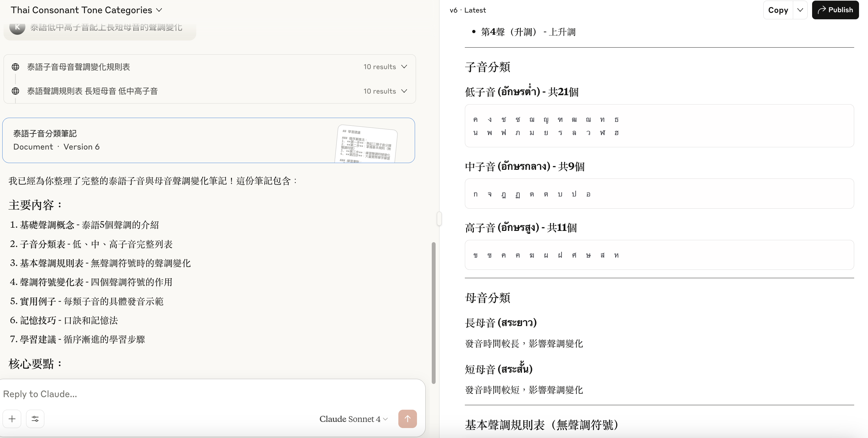Click the 短母音 (สระสั้น) heading
The image size is (868, 438).
point(499,369)
